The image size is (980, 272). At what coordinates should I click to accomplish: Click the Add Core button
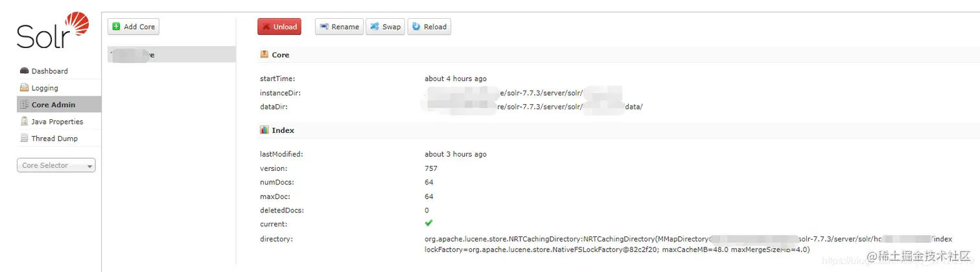click(x=134, y=27)
